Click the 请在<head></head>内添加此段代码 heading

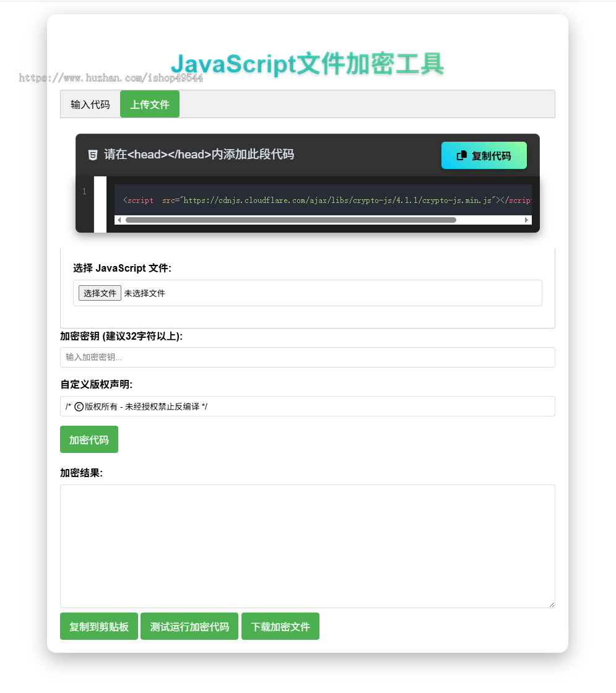(x=199, y=154)
